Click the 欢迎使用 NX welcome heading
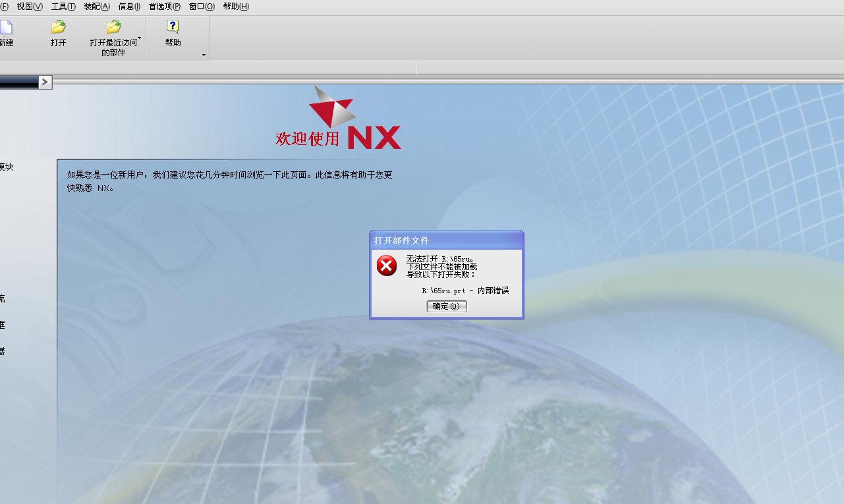This screenshot has width=844, height=504. 338,137
